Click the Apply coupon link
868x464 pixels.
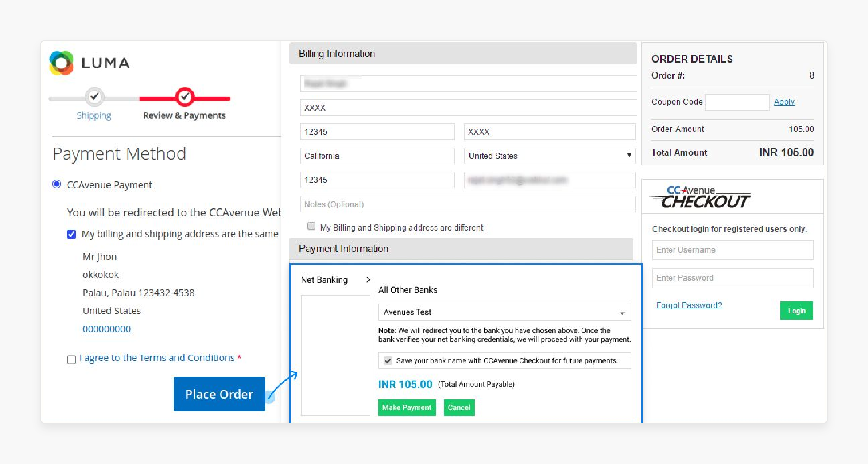pyautogui.click(x=784, y=102)
